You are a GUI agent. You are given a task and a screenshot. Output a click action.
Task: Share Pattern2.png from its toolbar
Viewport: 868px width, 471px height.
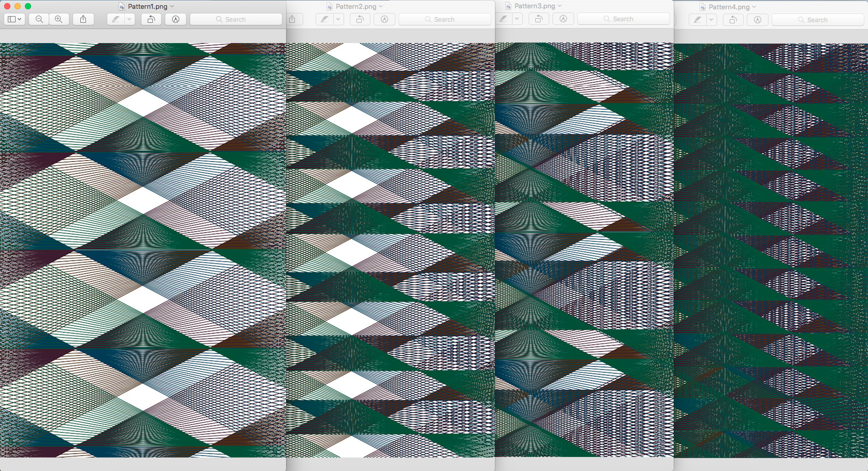point(293,19)
